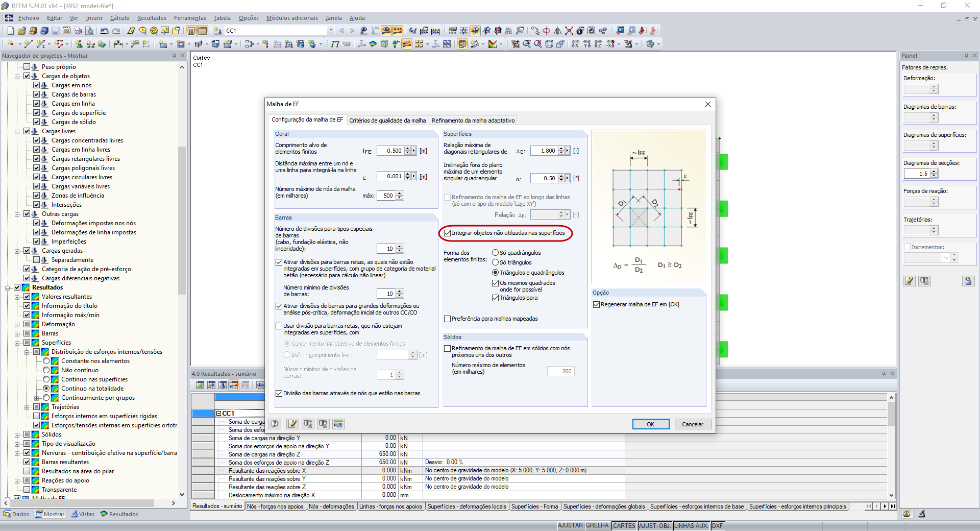Toggle the AJUSTAR status bar button
The height and width of the screenshot is (531, 980).
pyautogui.click(x=570, y=525)
